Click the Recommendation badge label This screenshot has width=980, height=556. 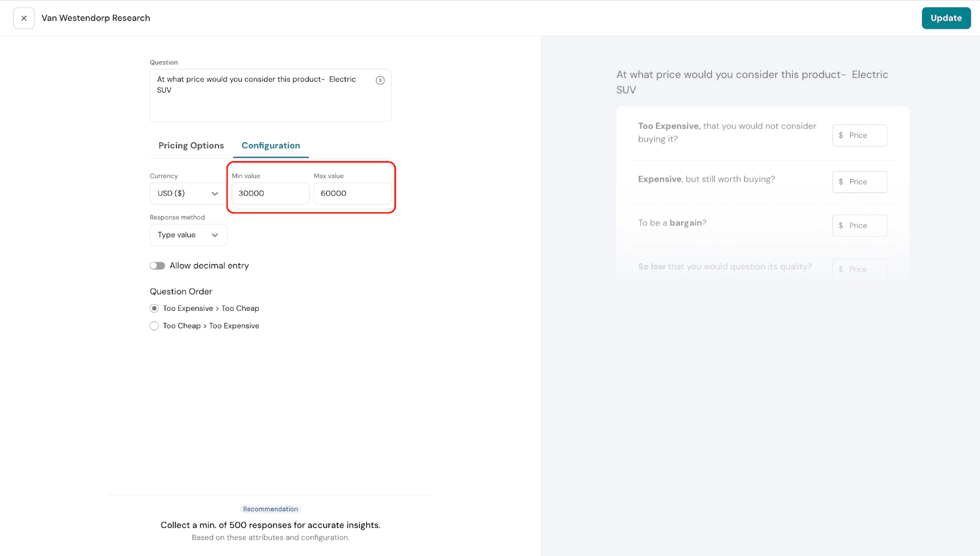270,509
